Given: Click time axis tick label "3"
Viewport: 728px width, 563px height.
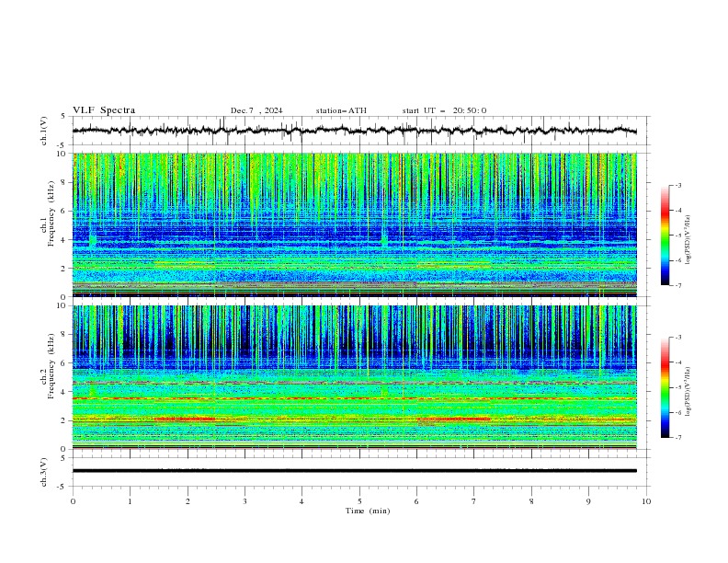Looking at the screenshot, I should [x=245, y=501].
